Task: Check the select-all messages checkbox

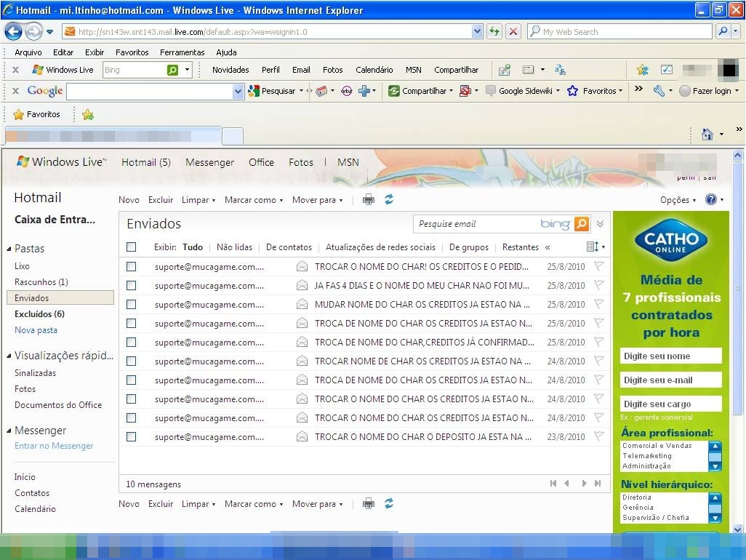Action: tap(131, 247)
